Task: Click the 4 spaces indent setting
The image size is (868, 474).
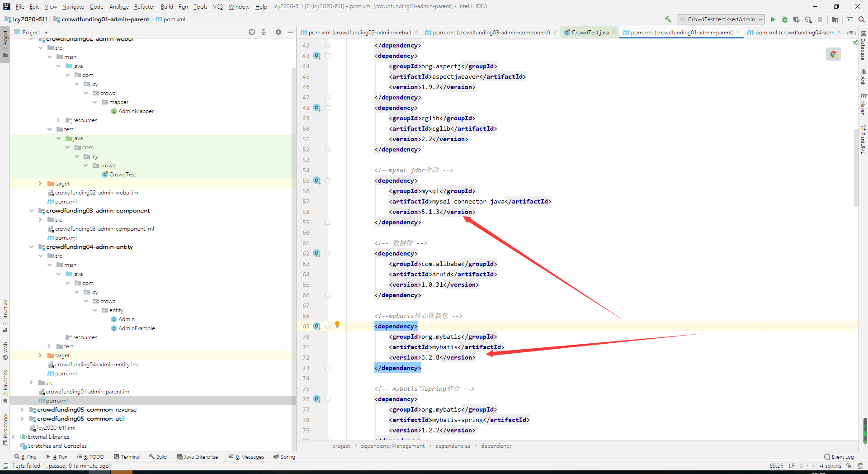Action: click(x=830, y=466)
